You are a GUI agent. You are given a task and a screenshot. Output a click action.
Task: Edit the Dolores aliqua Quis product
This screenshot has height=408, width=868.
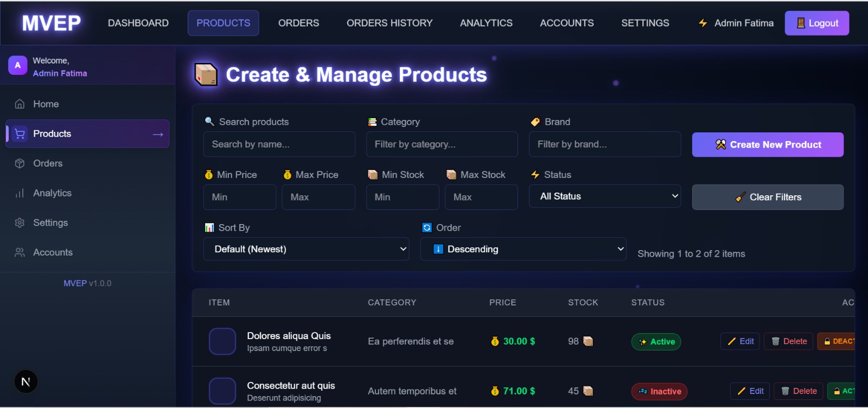click(741, 341)
